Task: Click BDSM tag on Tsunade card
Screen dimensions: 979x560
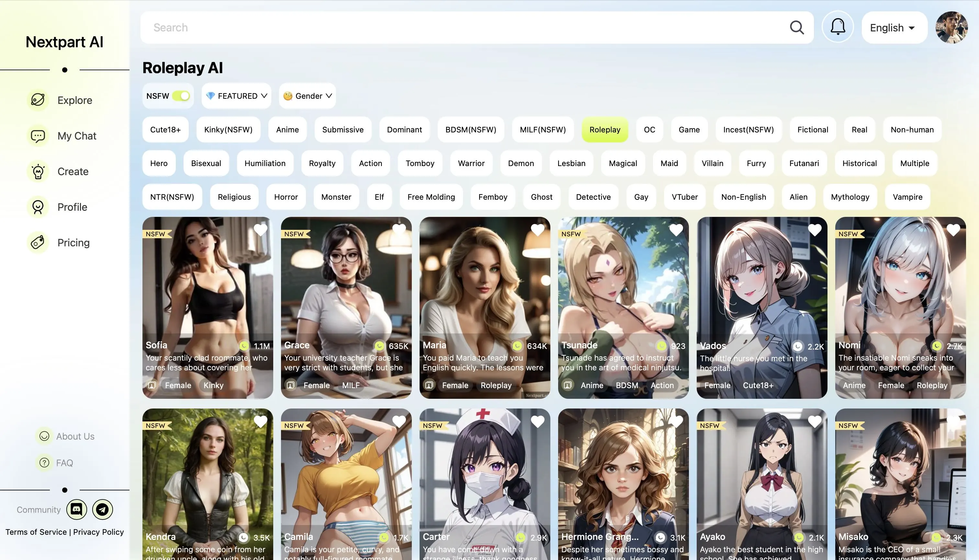Action: click(x=627, y=385)
